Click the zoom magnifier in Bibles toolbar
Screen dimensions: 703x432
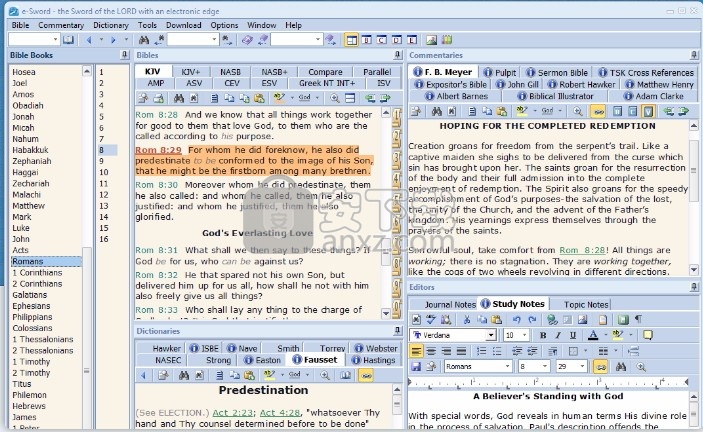pyautogui.click(x=334, y=98)
